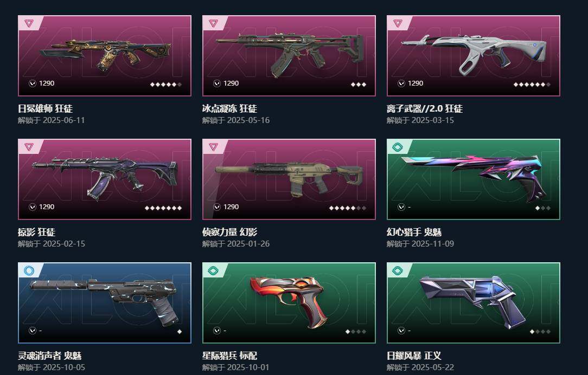This screenshot has height=375, width=588.
Task: Click the green tier icon on 星际猎兵 标配 card
Action: point(213,270)
